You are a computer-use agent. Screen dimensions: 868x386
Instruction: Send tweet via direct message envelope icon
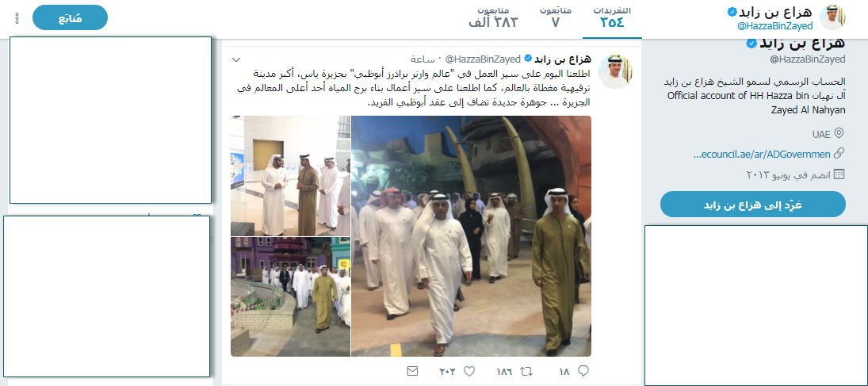pos(412,371)
